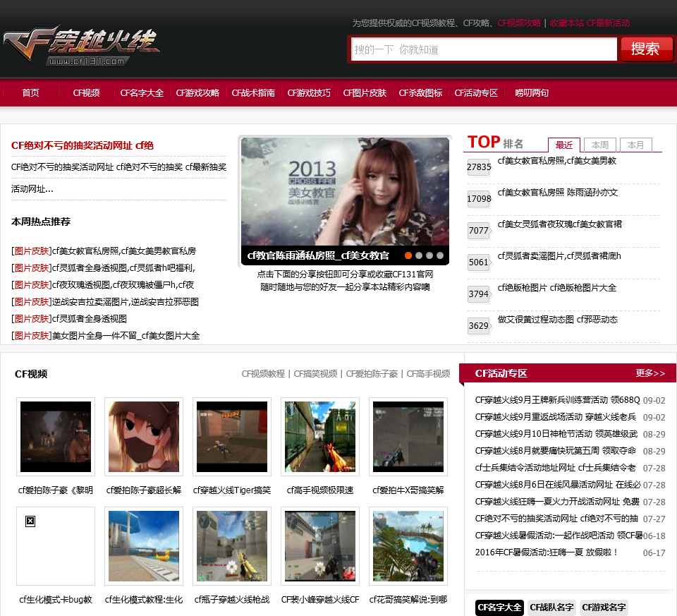Switch TOP ranking to 本周 tab
This screenshot has width=677, height=616.
tap(599, 145)
